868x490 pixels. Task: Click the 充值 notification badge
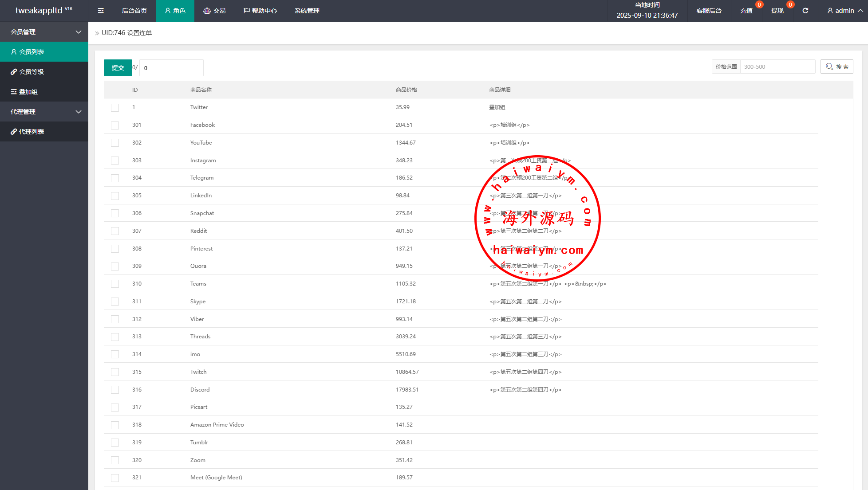[759, 5]
